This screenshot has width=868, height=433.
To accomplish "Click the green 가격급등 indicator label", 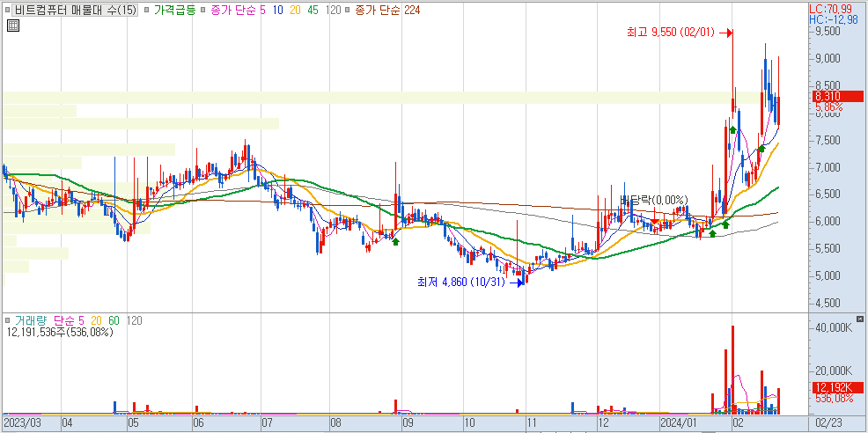I will (x=173, y=10).
